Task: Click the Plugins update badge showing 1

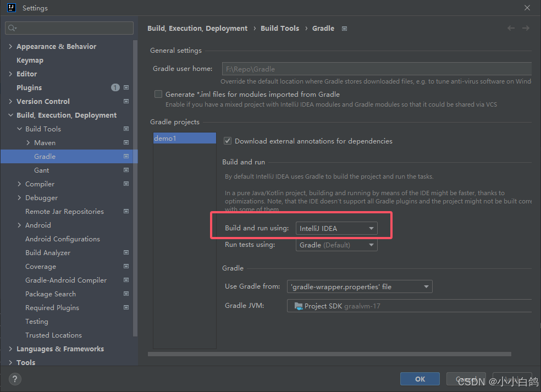Action: coord(115,87)
